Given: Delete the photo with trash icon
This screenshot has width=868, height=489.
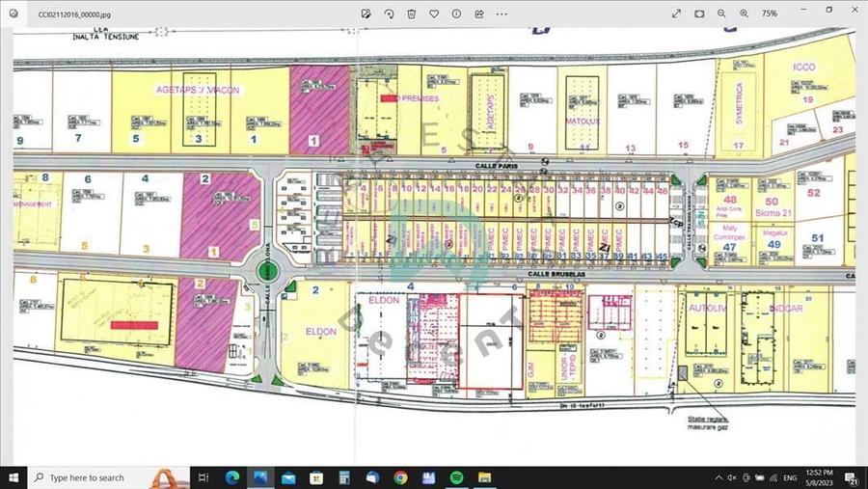Looking at the screenshot, I should pyautogui.click(x=411, y=14).
